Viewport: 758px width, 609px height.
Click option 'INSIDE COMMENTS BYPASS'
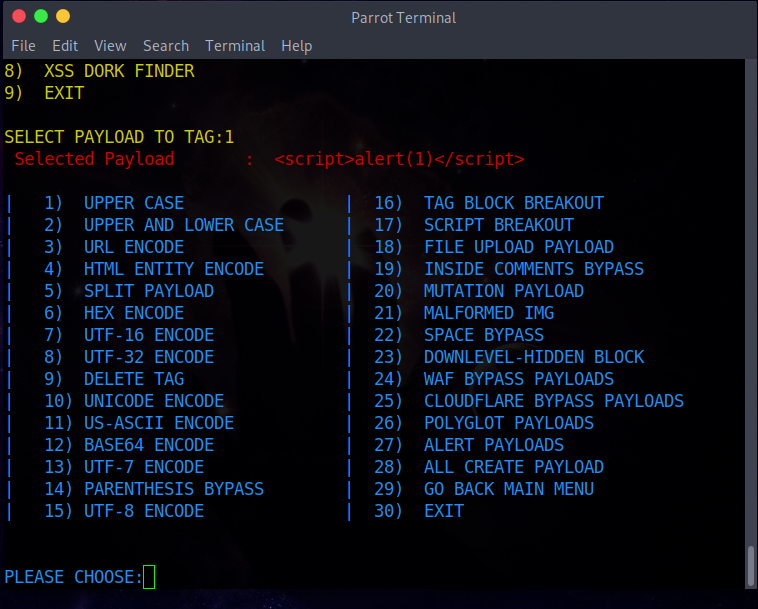pos(534,269)
